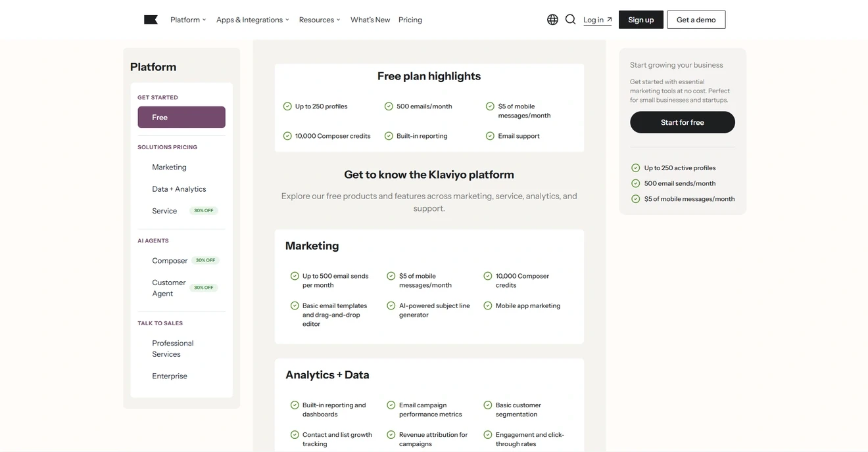
Task: Click checkmark icon beside 10,000 Composer credits highlight
Action: point(287,136)
